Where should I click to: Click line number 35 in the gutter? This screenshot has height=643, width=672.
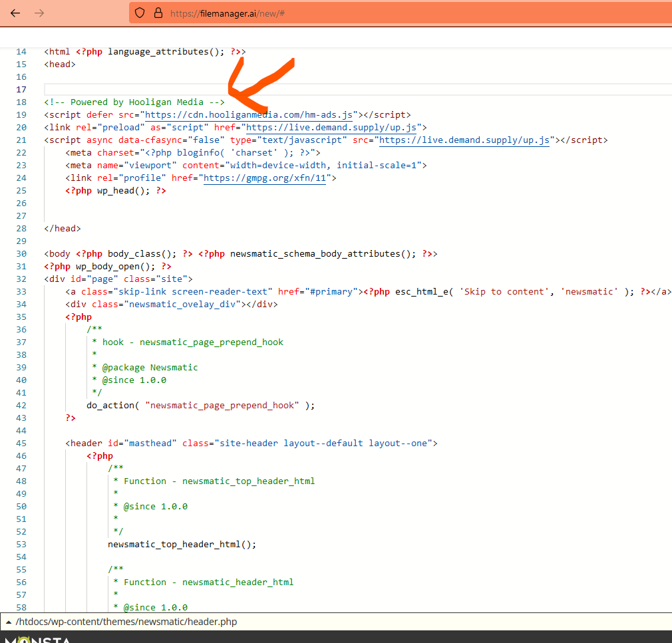21,317
